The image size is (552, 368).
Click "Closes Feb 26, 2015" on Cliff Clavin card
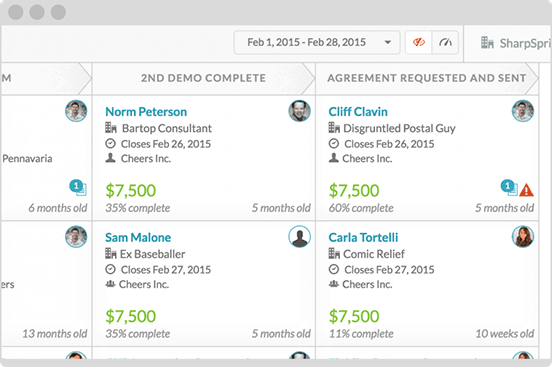coord(389,144)
